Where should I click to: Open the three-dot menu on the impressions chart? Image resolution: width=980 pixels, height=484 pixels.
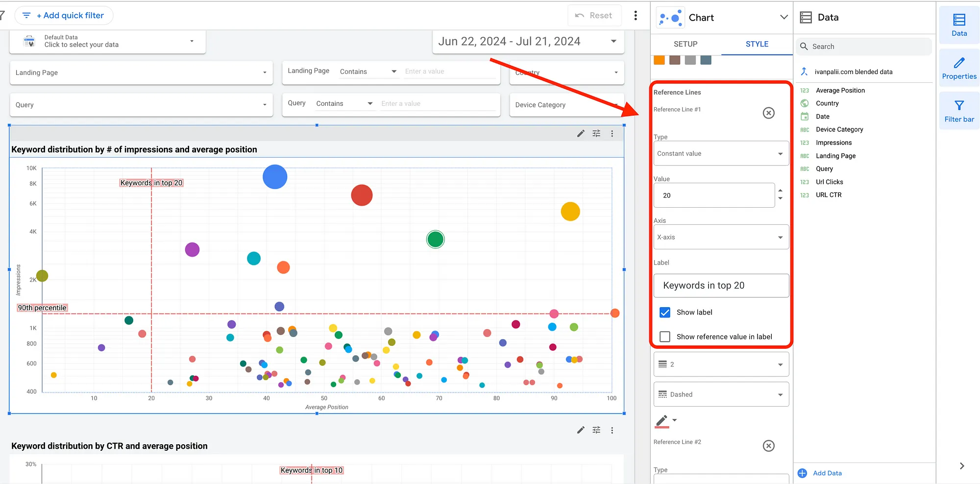(612, 133)
